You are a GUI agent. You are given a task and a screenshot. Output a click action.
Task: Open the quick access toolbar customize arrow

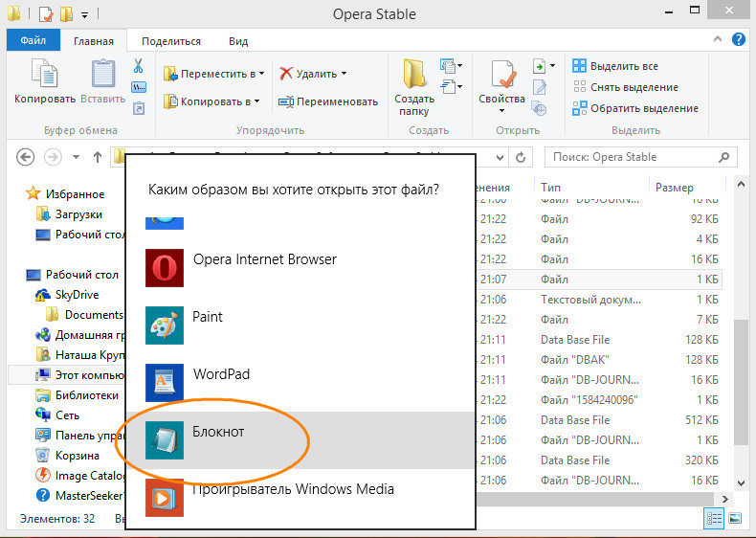84,15
